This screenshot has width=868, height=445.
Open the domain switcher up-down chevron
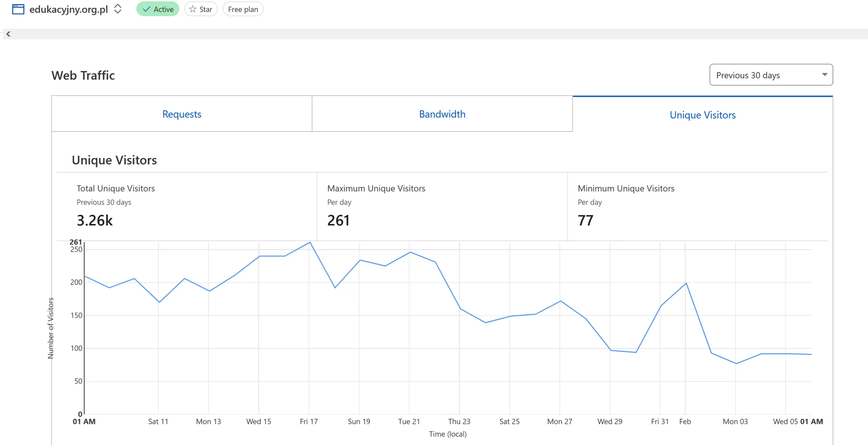click(118, 9)
